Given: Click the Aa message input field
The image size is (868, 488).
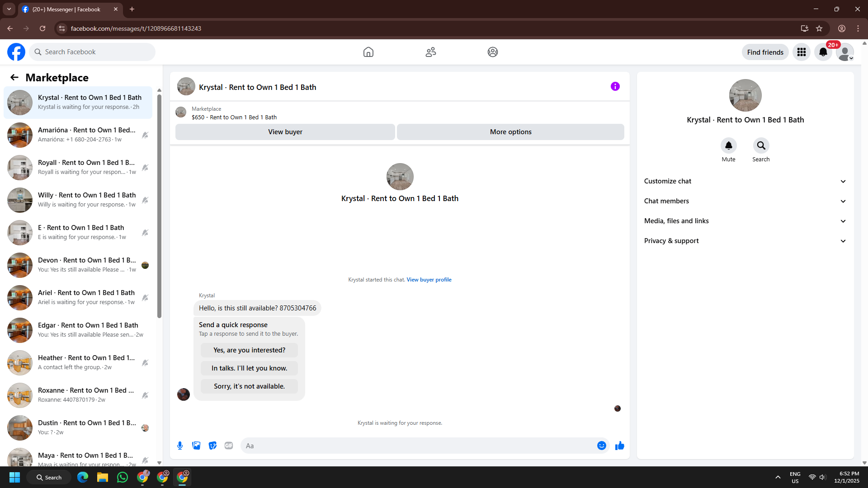Looking at the screenshot, I should (x=418, y=446).
